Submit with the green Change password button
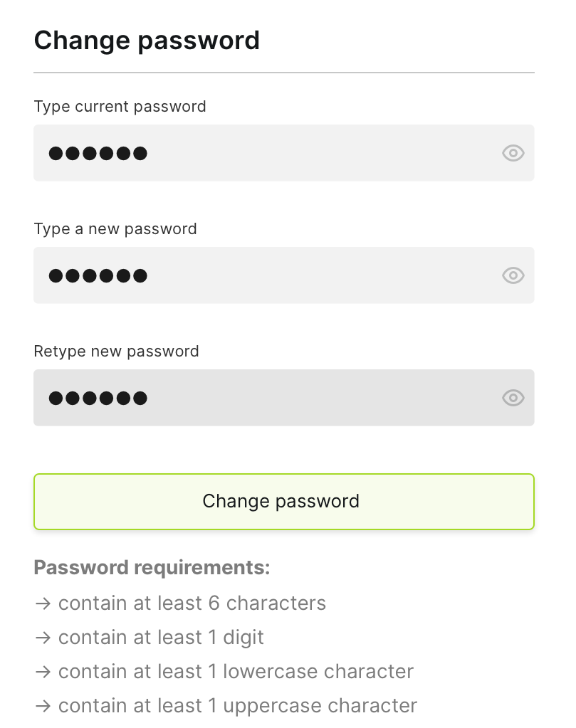Viewport: 576px width, 728px height. tap(284, 502)
